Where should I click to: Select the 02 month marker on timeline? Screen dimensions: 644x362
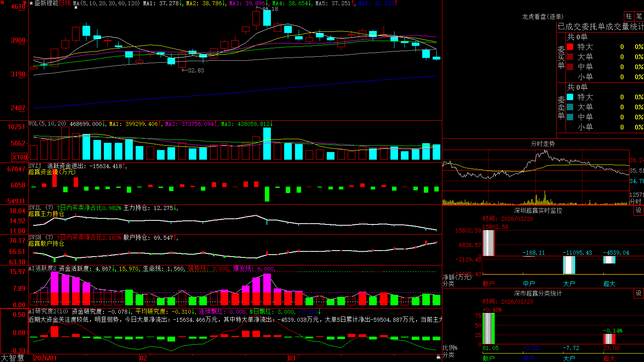click(x=143, y=358)
